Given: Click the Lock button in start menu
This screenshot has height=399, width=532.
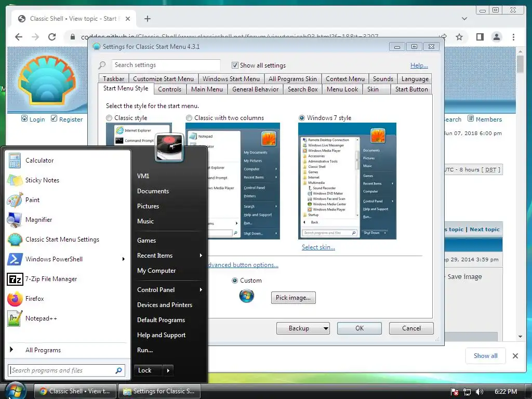Looking at the screenshot, I should [149, 370].
